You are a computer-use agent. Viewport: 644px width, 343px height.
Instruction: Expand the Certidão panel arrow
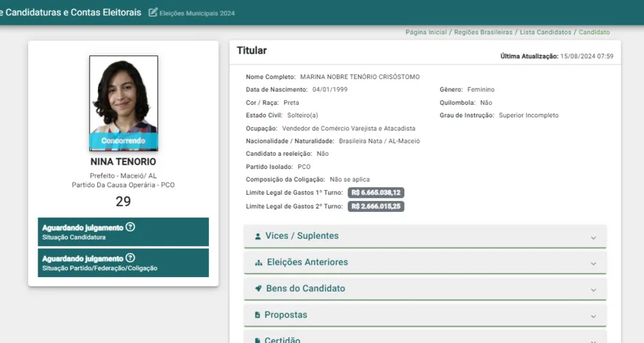593,339
